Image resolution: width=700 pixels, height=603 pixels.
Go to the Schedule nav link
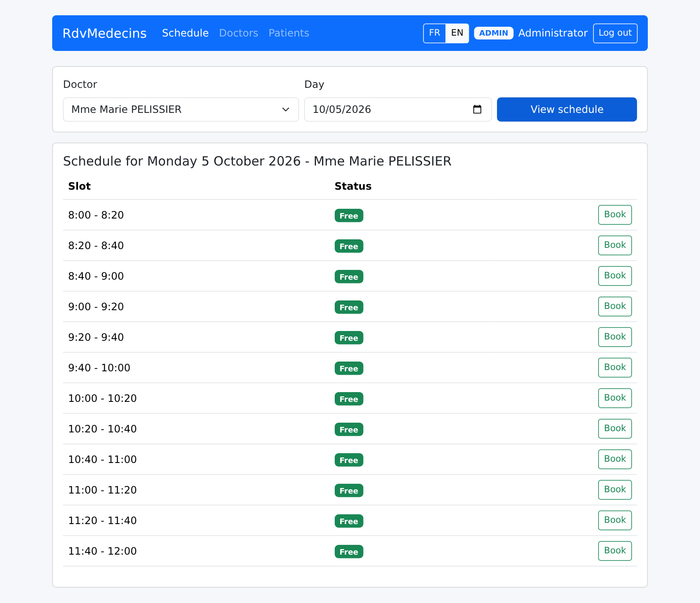point(185,33)
